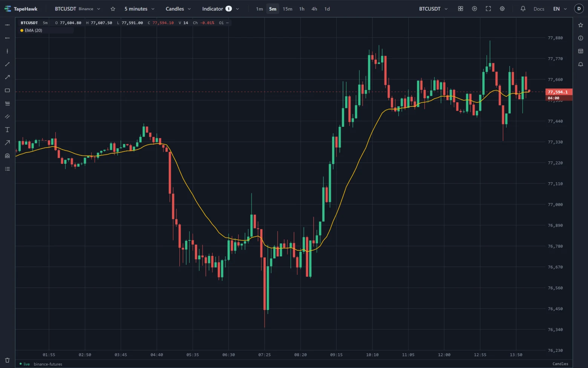
Task: Open the BTCUSDT Binance symbol dropdown
Action: (77, 9)
